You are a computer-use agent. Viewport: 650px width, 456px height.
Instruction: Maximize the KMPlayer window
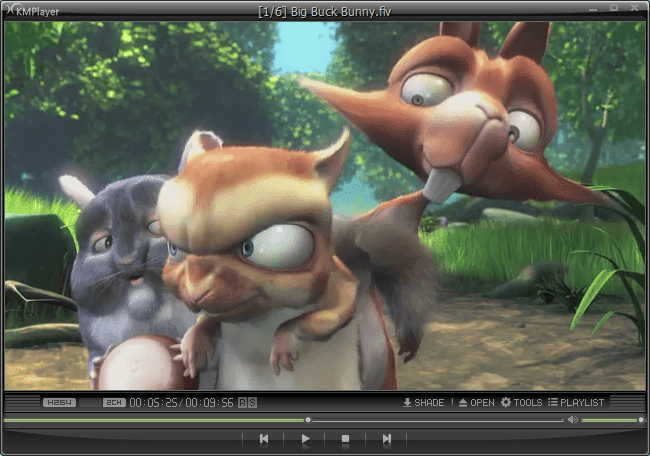[x=614, y=8]
